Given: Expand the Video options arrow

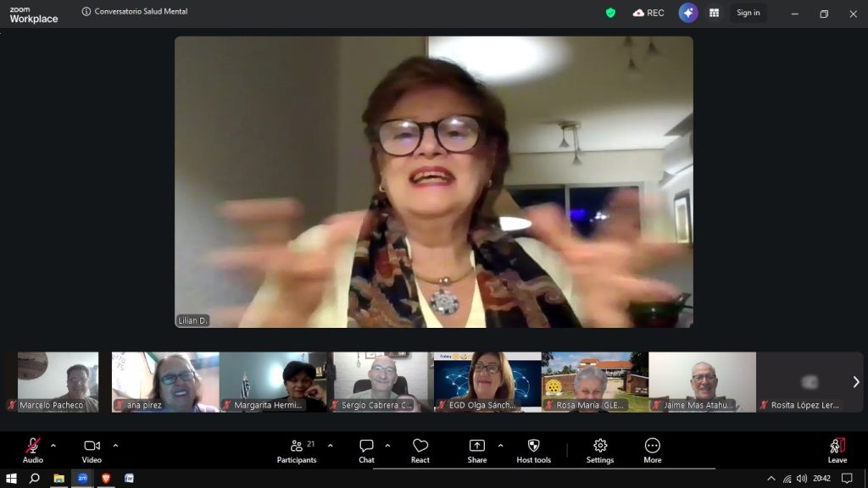Looking at the screenshot, I should pyautogui.click(x=115, y=446).
